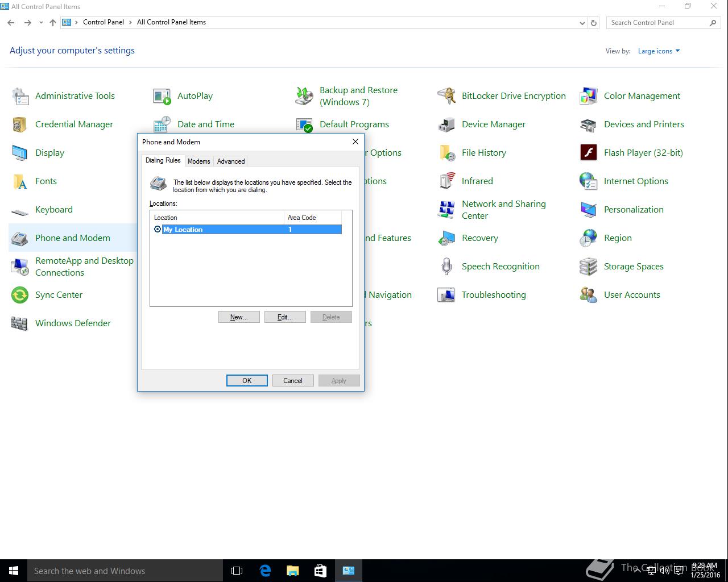The height and width of the screenshot is (582, 728).
Task: Open the File History folder icon
Action: click(x=446, y=153)
